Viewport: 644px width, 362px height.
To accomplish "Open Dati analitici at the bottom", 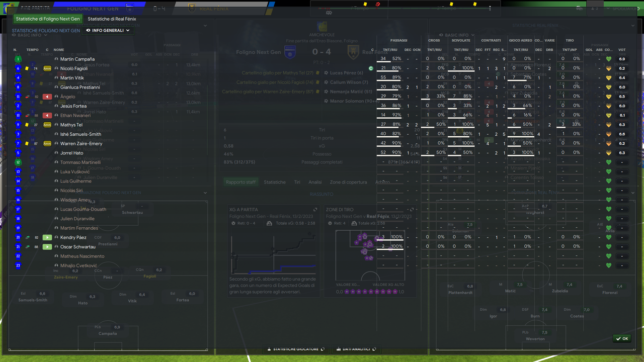I will [355, 349].
